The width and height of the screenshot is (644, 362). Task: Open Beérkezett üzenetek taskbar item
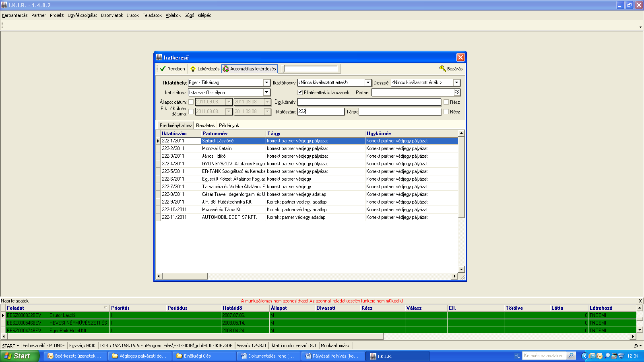coord(74,356)
